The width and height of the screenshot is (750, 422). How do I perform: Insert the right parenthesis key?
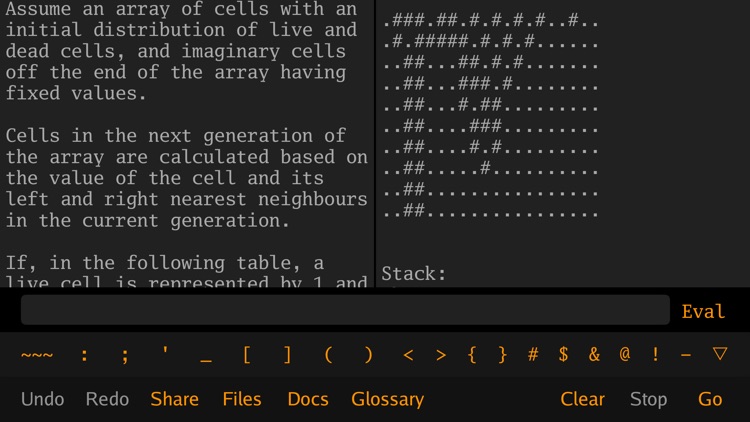point(368,355)
